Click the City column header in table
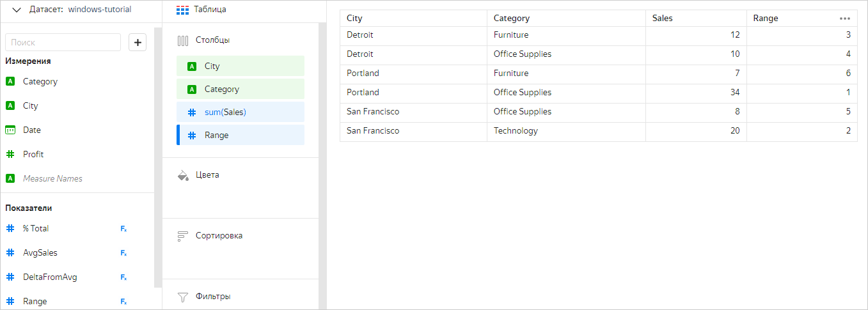The width and height of the screenshot is (868, 310). pos(354,19)
